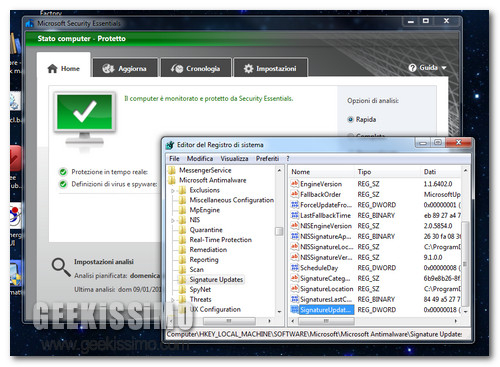Select the Signature Updates key

(x=216, y=279)
